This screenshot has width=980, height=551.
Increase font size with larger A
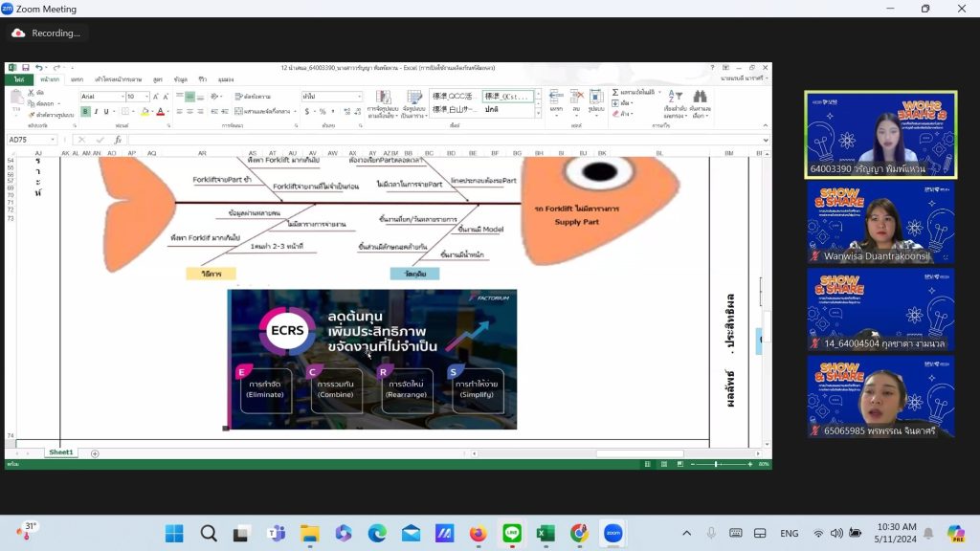click(156, 97)
